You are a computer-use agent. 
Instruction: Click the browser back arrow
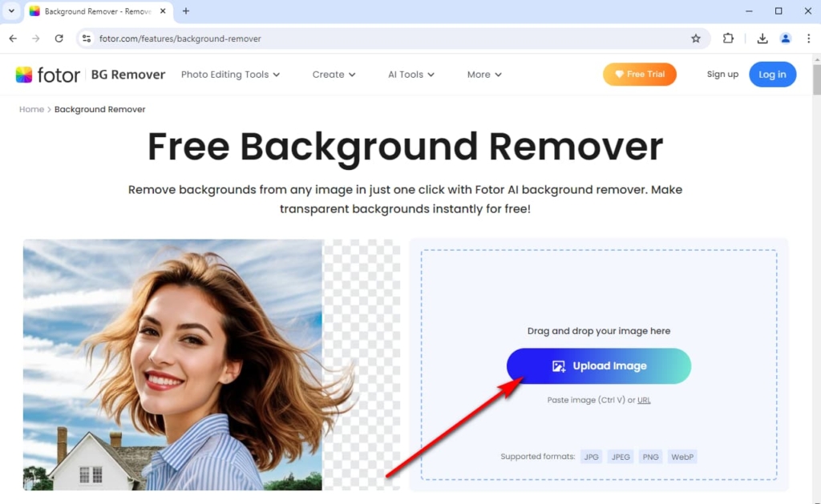tap(13, 38)
